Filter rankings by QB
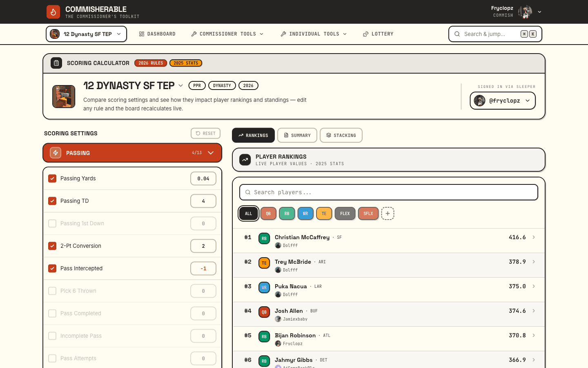The image size is (588, 368). point(268,213)
